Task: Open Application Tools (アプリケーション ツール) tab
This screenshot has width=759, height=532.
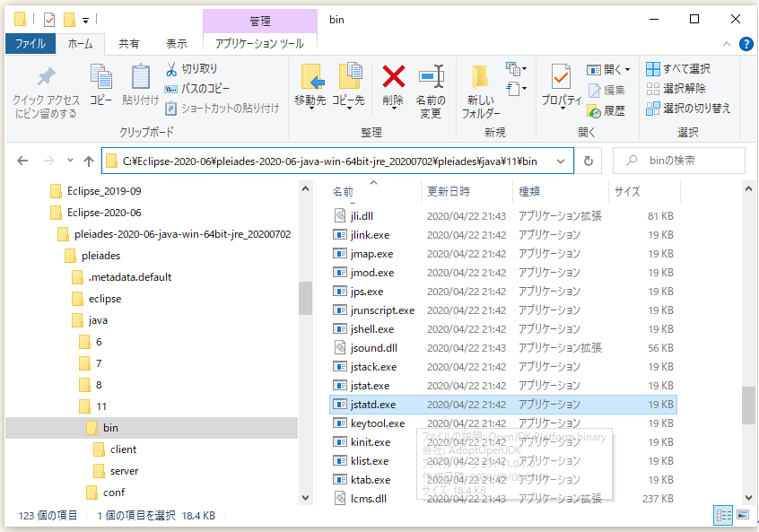Action: 260,44
